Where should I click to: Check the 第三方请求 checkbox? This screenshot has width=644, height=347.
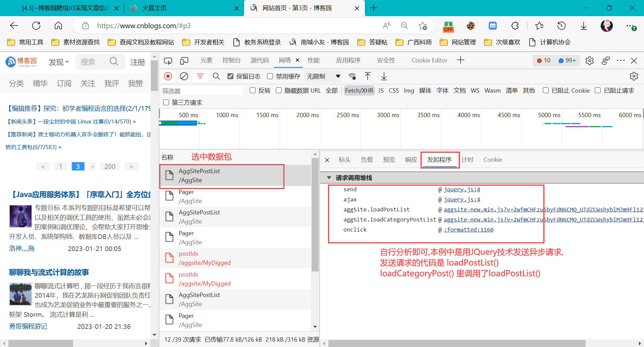coord(166,103)
